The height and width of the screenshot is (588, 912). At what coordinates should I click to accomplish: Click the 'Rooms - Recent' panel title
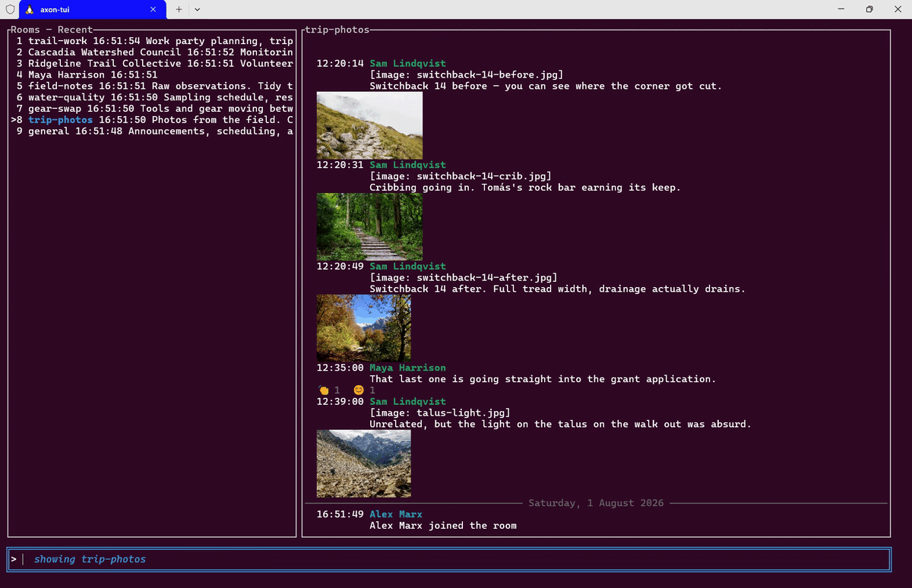[52, 30]
